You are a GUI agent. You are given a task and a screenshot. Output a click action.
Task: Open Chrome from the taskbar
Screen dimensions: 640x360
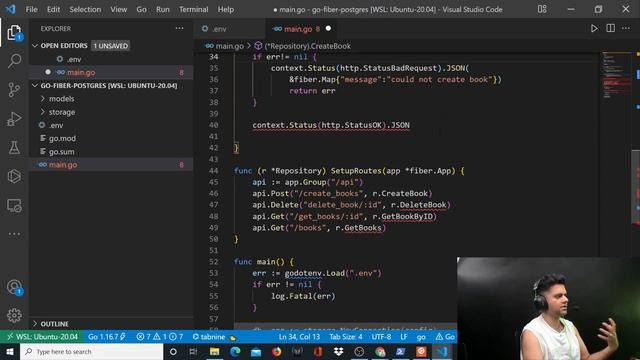[x=380, y=351]
